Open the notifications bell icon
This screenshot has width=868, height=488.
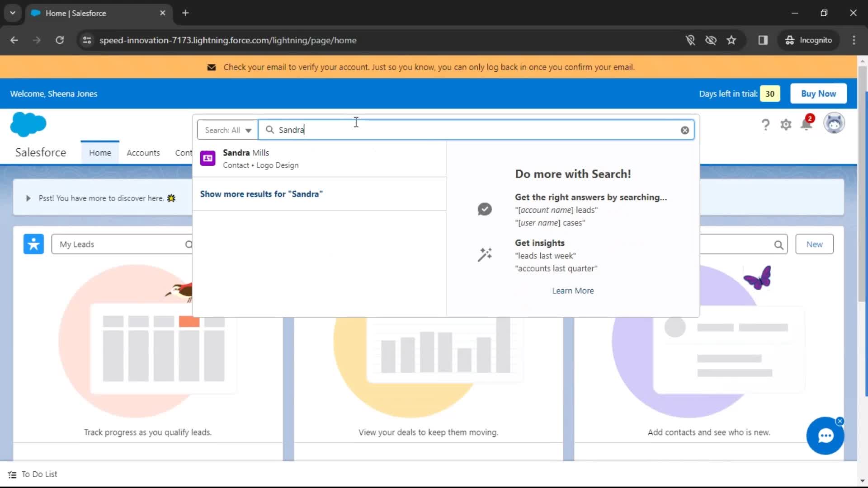(806, 124)
